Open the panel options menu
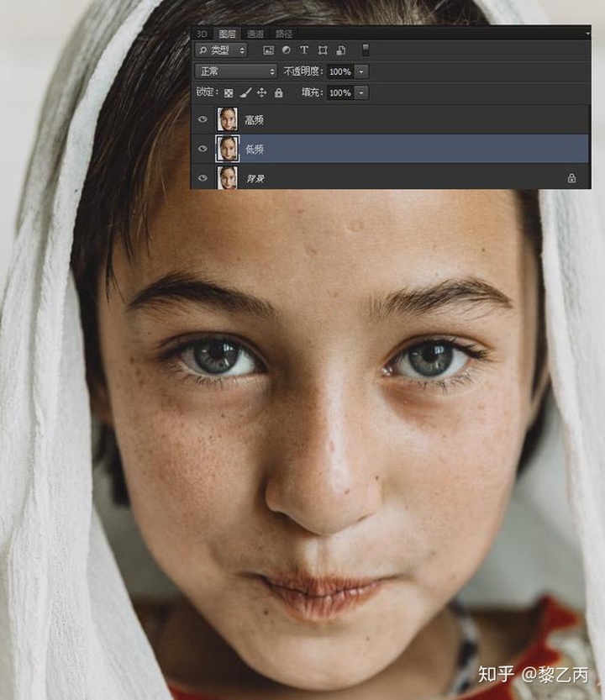Screen dimensions: 605x700 pyautogui.click(x=587, y=34)
